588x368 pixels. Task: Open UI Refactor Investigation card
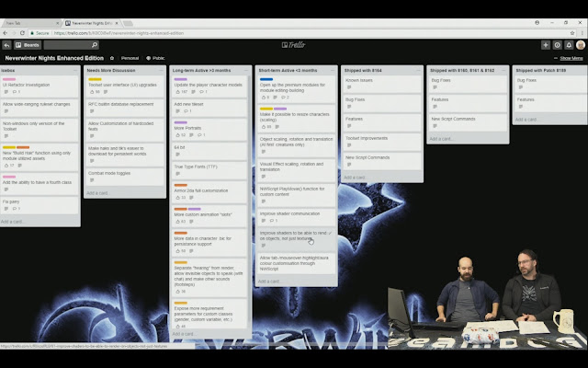40,86
